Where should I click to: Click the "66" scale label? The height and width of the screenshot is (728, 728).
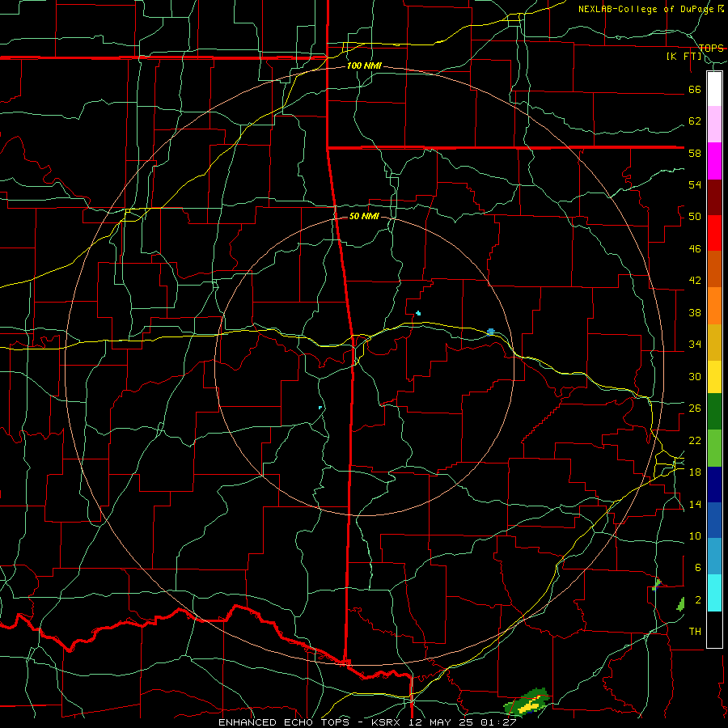[695, 89]
